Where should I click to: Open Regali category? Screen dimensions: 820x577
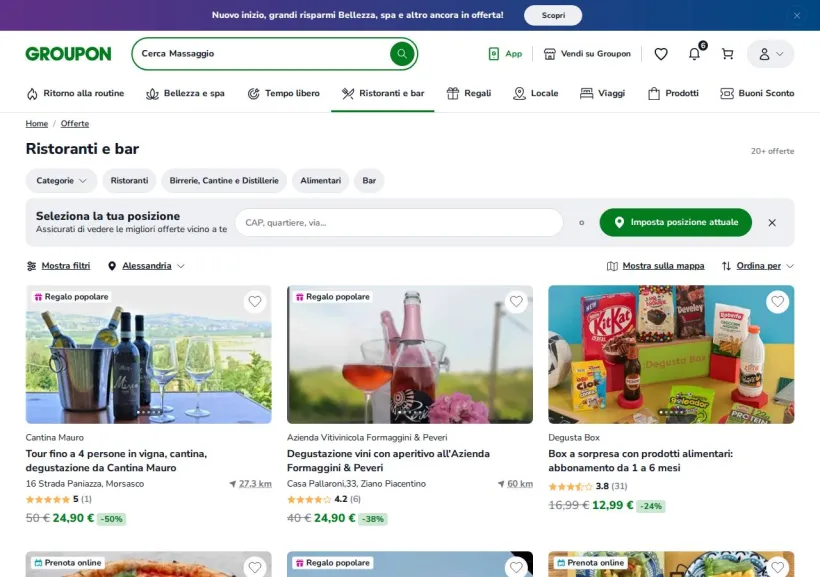(x=469, y=94)
